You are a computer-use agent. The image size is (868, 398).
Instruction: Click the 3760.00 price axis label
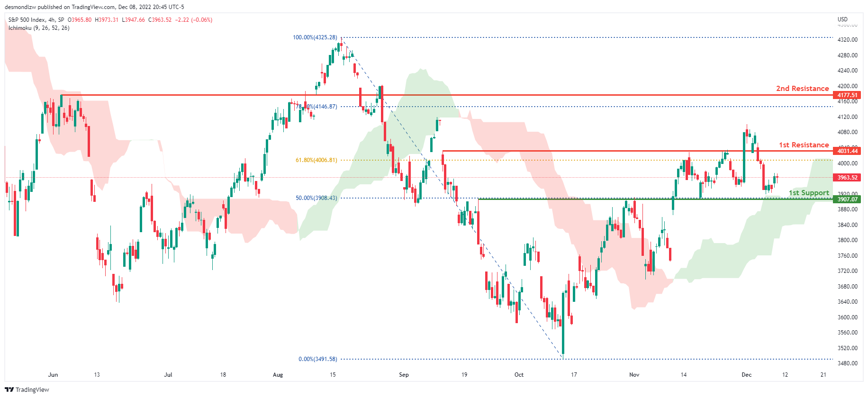click(x=848, y=256)
